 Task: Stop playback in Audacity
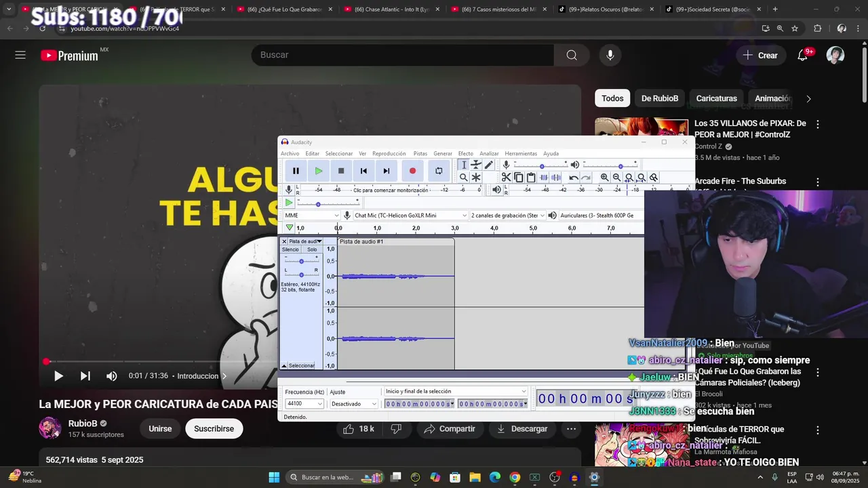(x=341, y=171)
